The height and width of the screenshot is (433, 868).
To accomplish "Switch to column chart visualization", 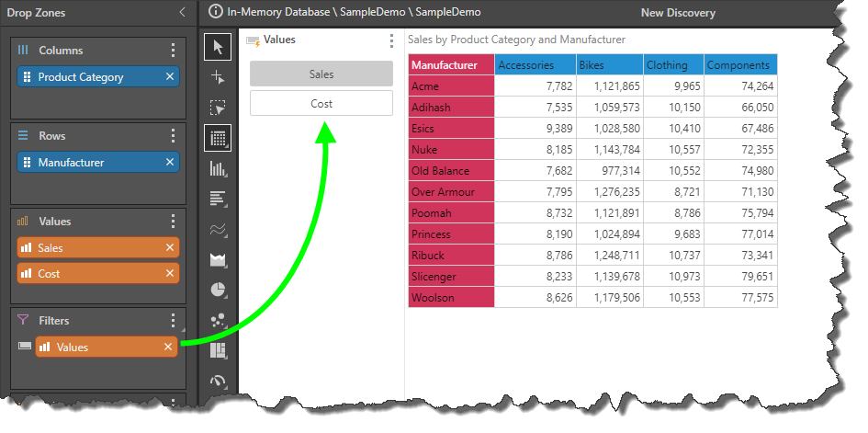I will (x=218, y=168).
